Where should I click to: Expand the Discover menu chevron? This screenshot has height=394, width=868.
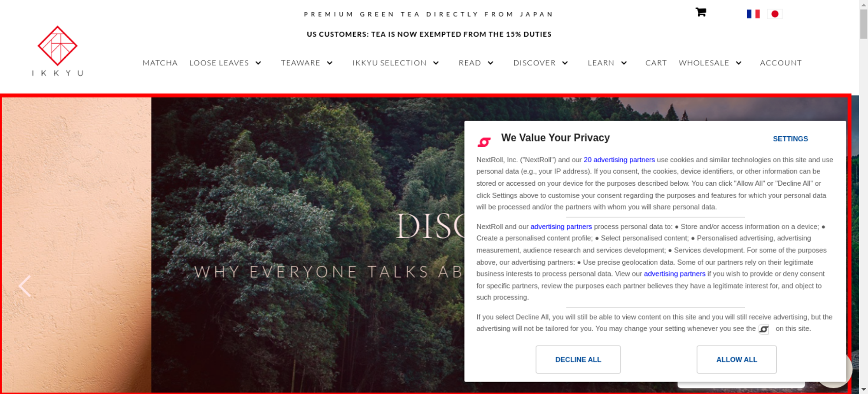pyautogui.click(x=565, y=63)
